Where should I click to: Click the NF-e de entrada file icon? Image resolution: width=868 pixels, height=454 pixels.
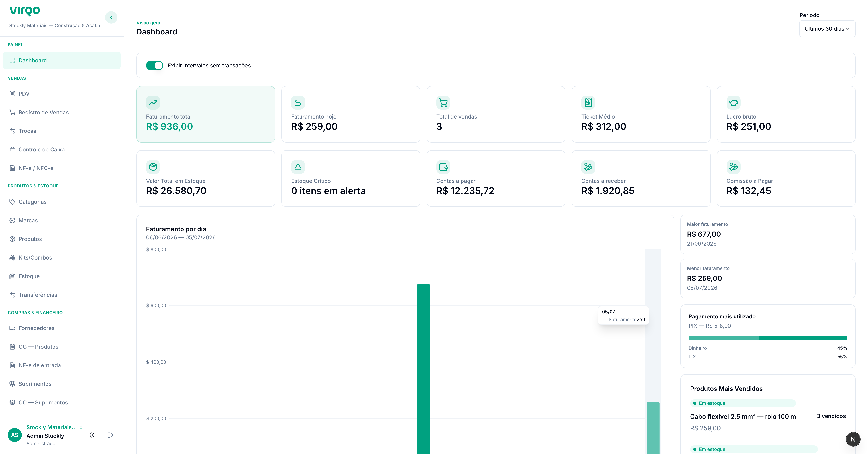[x=12, y=365]
